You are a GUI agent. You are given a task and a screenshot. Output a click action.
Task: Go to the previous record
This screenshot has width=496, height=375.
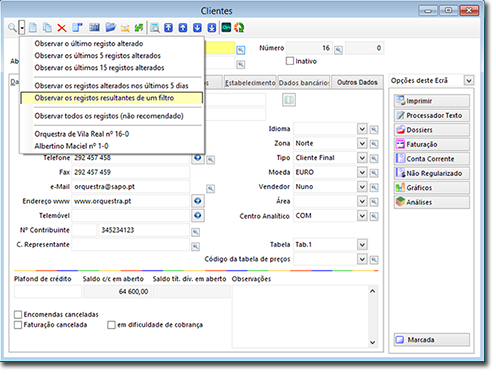point(183,28)
